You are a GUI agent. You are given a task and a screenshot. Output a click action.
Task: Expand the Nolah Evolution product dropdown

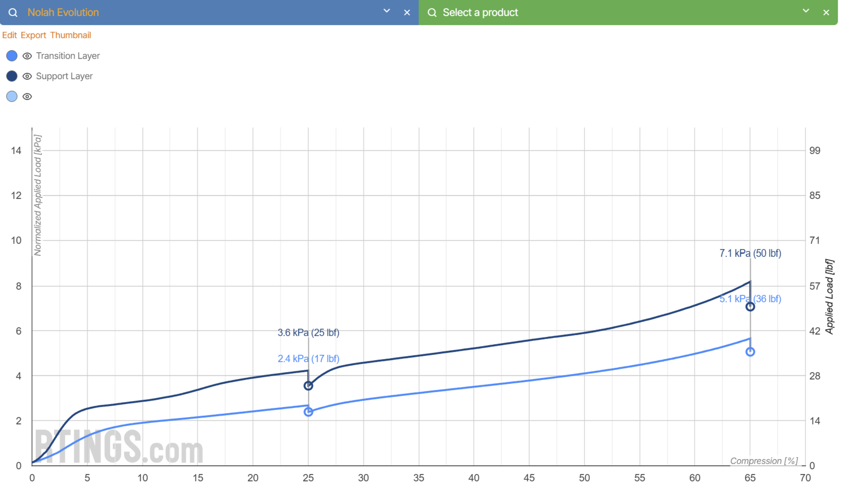[x=386, y=11]
